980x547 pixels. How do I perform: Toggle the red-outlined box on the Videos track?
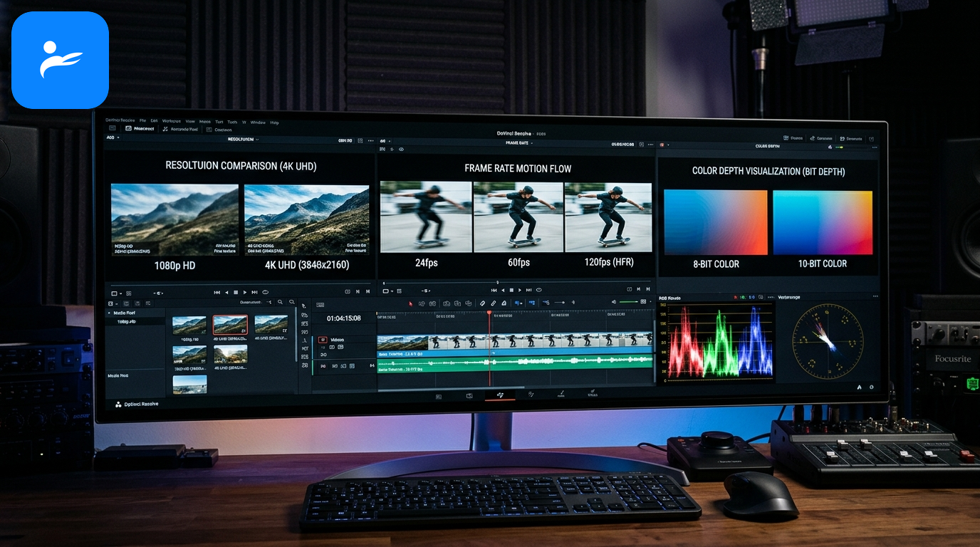tap(323, 340)
